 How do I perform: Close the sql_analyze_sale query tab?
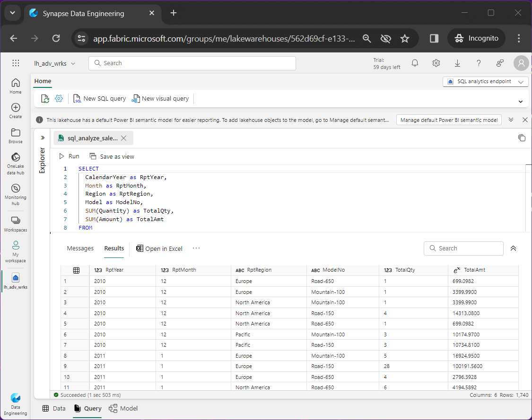[123, 138]
